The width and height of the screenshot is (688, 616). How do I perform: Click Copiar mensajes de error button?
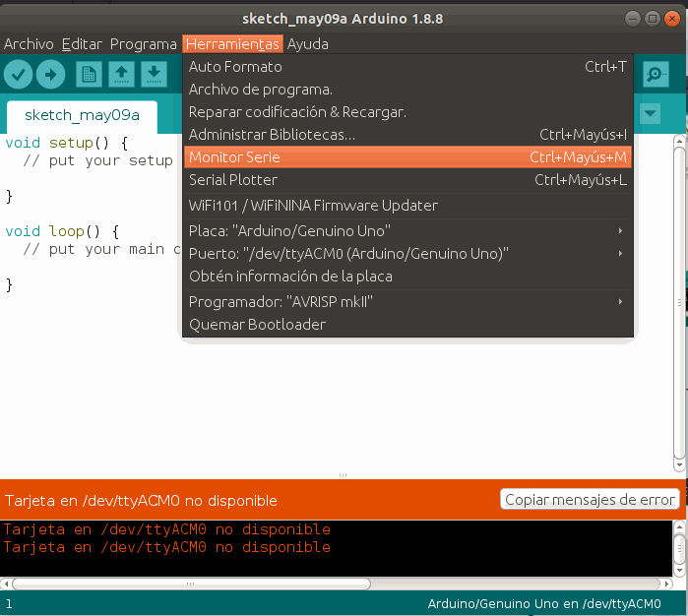[x=590, y=499]
